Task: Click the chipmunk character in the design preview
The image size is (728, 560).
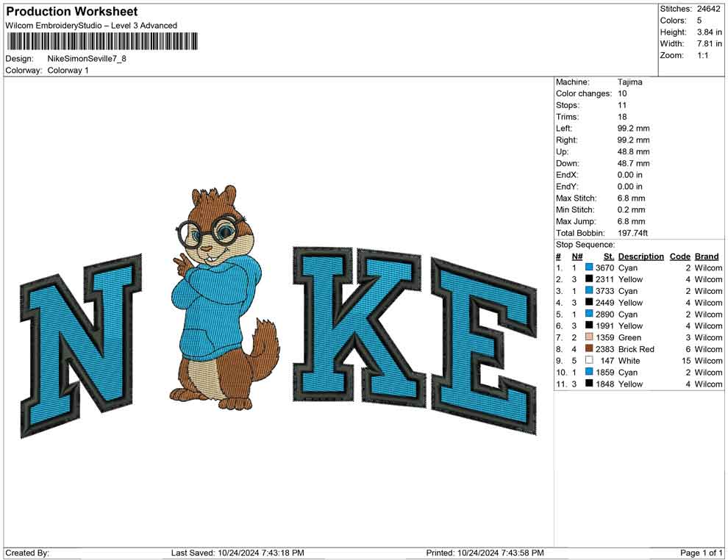Action: (x=225, y=297)
